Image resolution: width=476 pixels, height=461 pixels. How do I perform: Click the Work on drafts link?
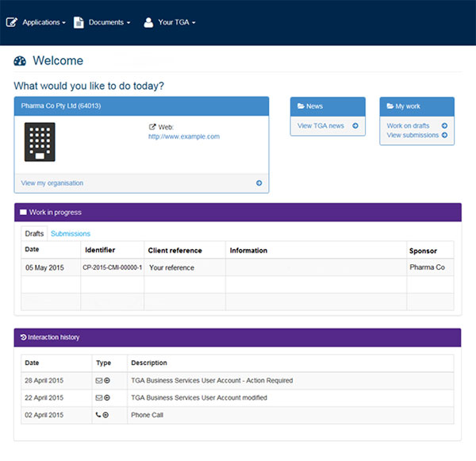coord(408,125)
